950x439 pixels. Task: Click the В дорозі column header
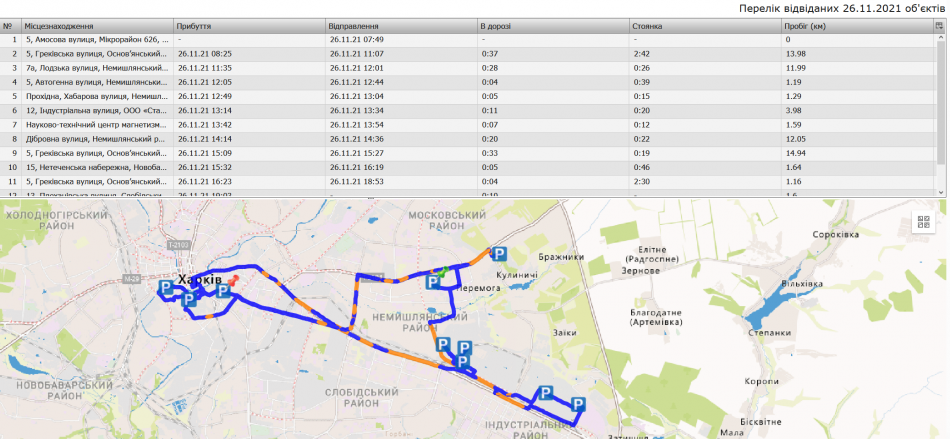coord(552,24)
